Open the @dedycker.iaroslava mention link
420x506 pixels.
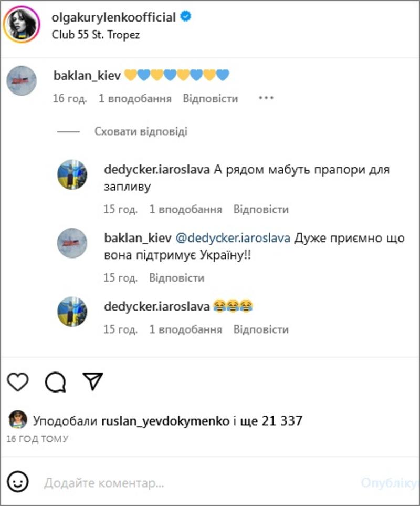[x=233, y=238]
